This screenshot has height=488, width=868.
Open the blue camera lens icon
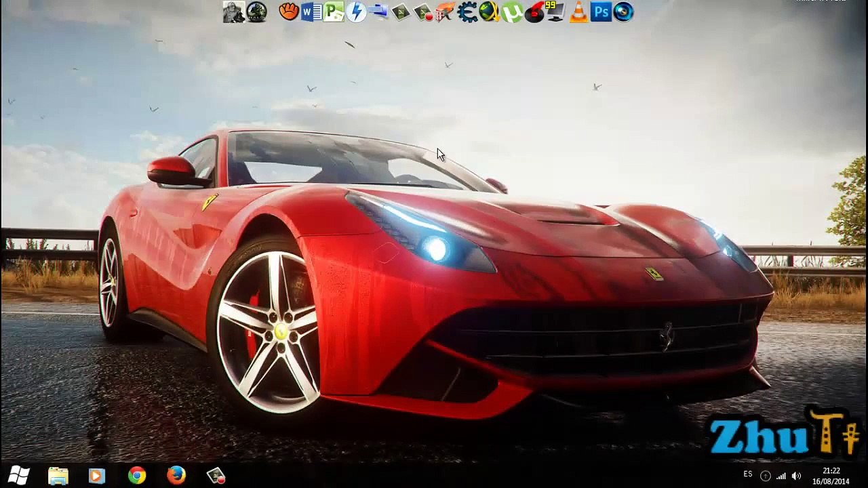623,12
